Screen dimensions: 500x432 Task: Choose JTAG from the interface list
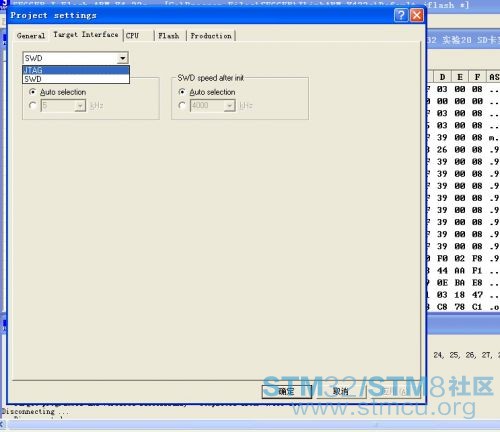[76, 70]
